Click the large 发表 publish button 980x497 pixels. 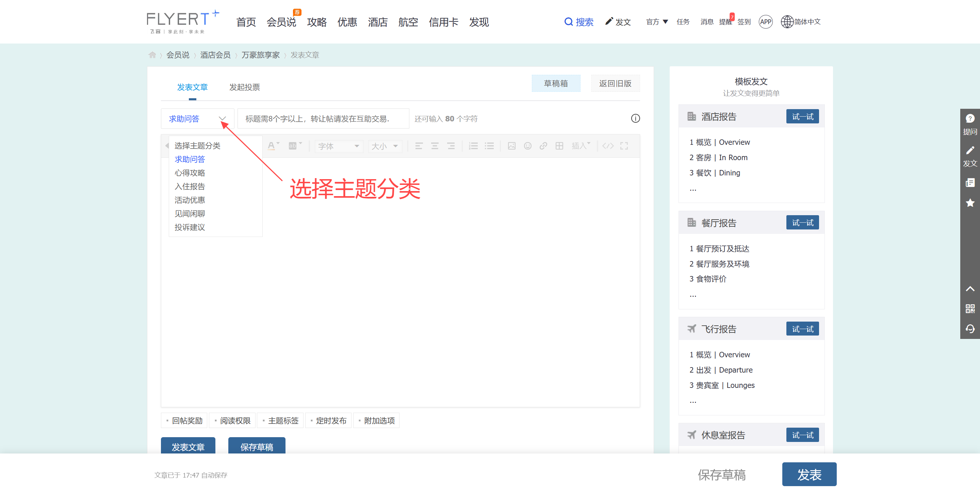coord(809,474)
